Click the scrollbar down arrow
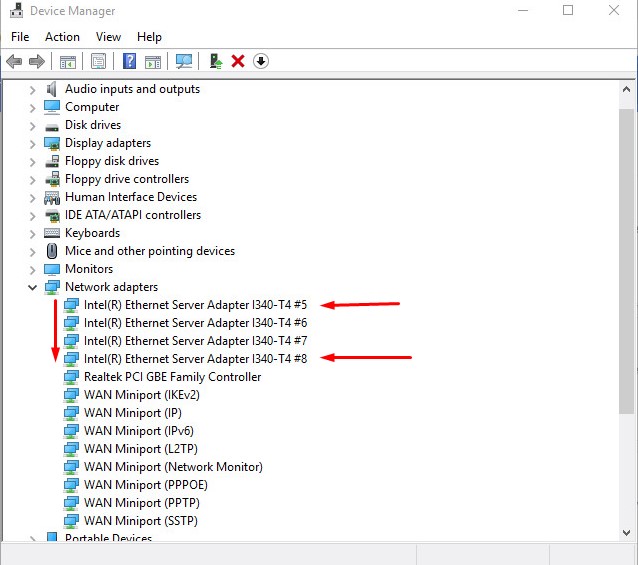Screen dimensions: 638x565 point(627,532)
